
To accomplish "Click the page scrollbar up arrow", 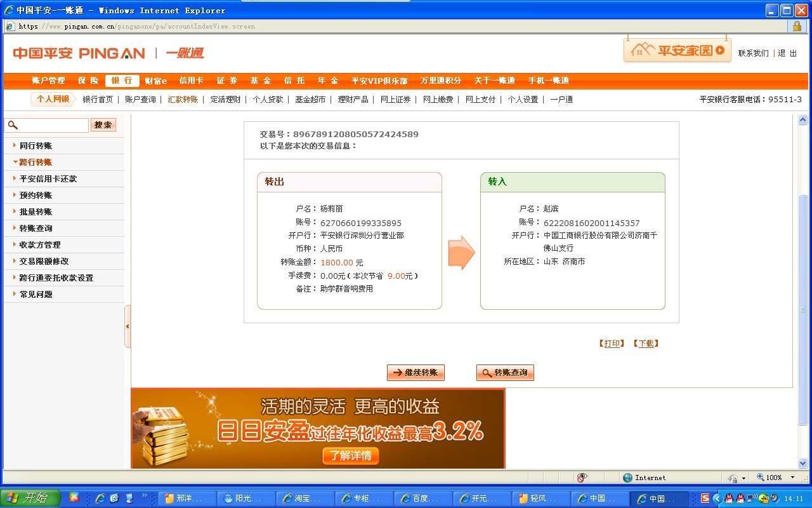I will [x=802, y=120].
